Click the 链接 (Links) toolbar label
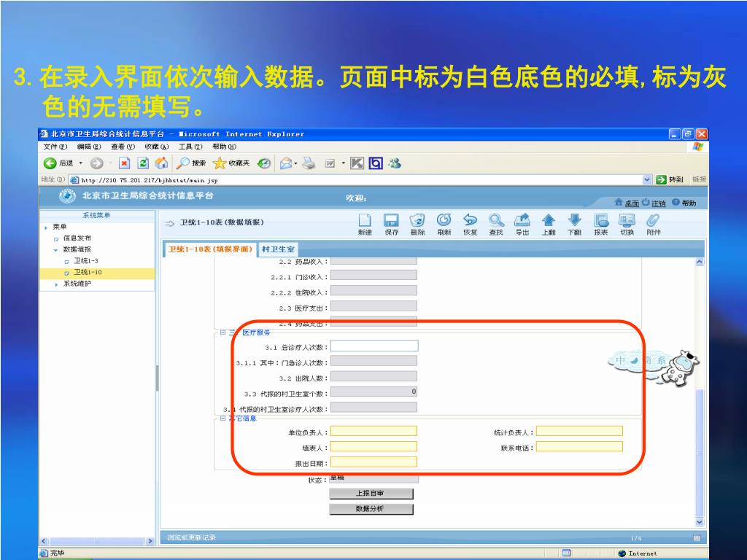Screen dimensions: 747x560 pyautogui.click(x=699, y=179)
